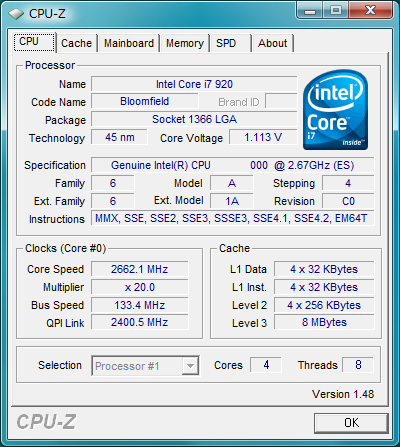Open the SPD tab
Screen dimensions: 400x447
pos(230,43)
